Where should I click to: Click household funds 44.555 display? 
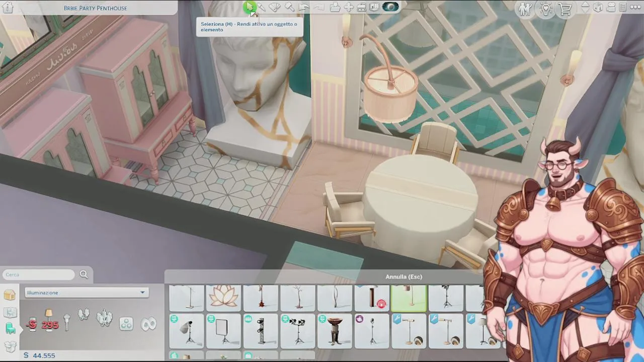pos(40,355)
